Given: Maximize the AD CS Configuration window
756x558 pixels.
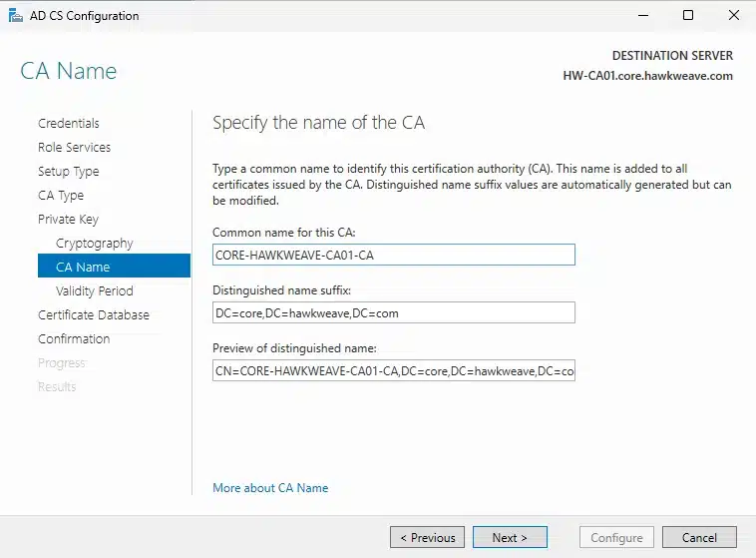Looking at the screenshot, I should click(688, 16).
